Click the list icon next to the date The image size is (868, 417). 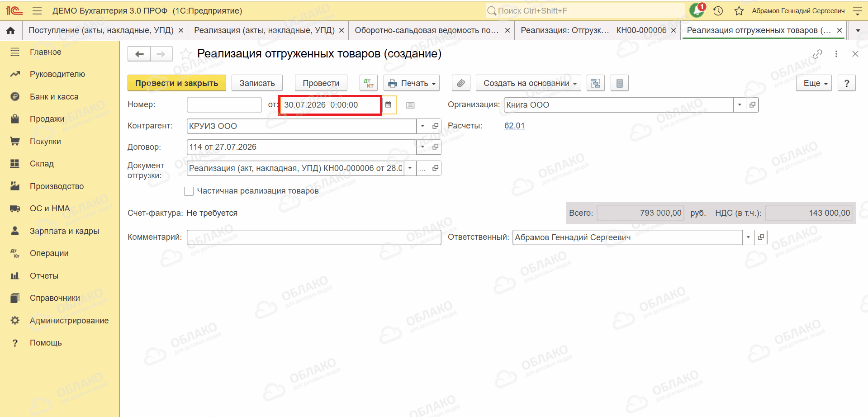click(x=410, y=105)
